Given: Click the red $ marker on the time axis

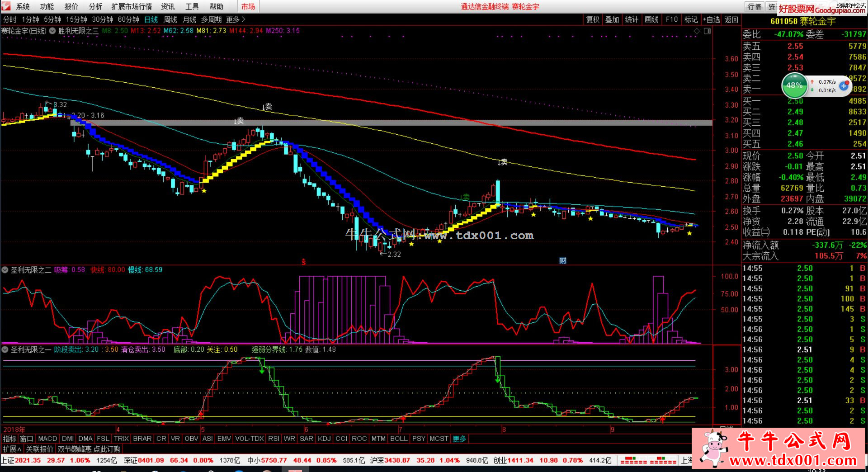Looking at the screenshot, I should click(x=304, y=261).
